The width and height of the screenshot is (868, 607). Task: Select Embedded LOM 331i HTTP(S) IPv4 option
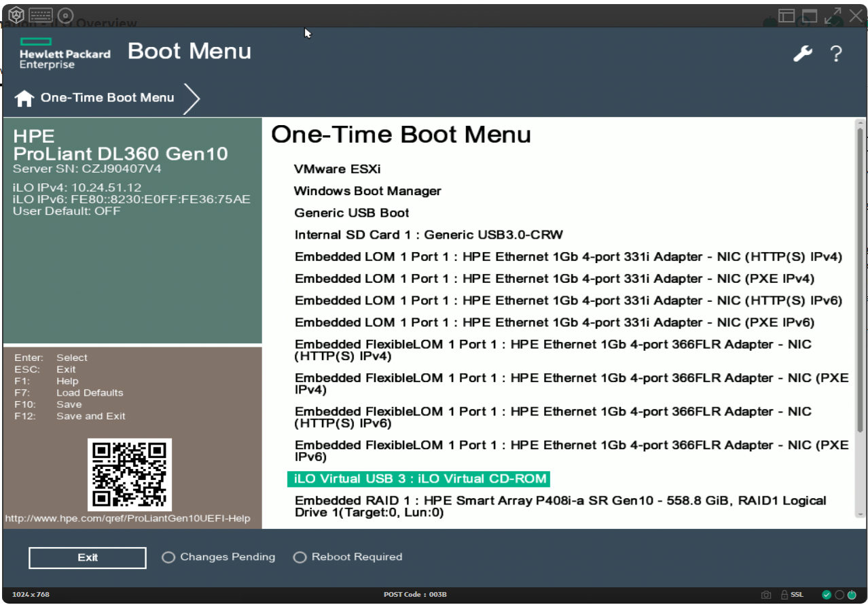pos(568,257)
